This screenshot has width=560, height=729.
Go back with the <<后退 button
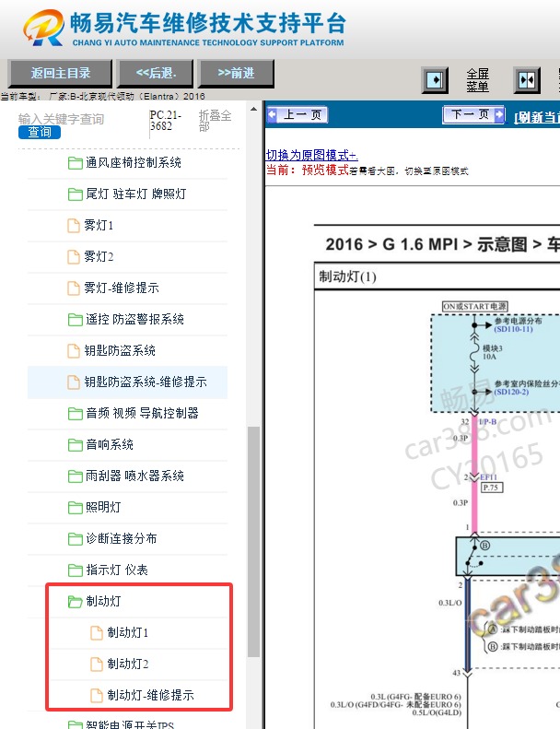click(156, 74)
